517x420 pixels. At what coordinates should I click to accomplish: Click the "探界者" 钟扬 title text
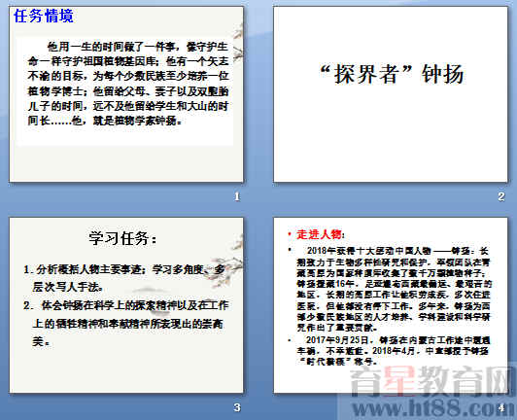coord(392,74)
